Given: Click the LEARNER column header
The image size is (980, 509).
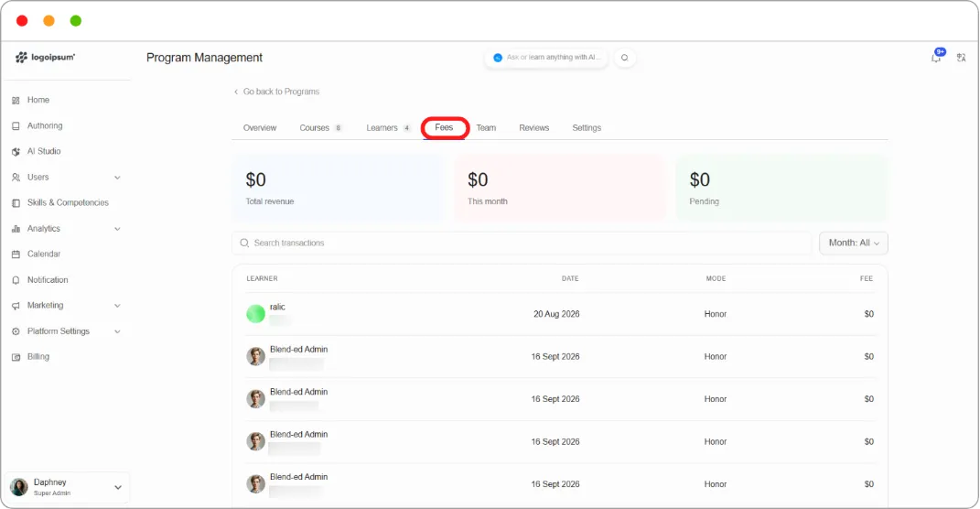Looking at the screenshot, I should [262, 278].
